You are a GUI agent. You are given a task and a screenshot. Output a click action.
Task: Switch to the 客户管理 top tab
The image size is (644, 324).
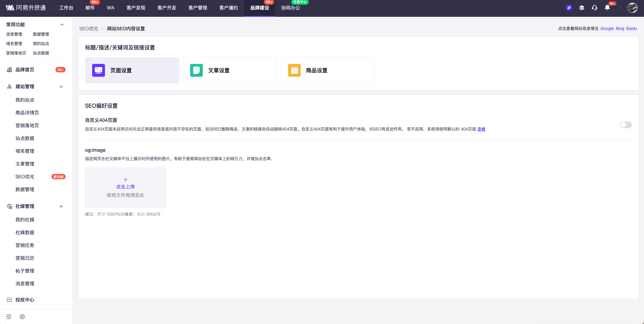(198, 8)
